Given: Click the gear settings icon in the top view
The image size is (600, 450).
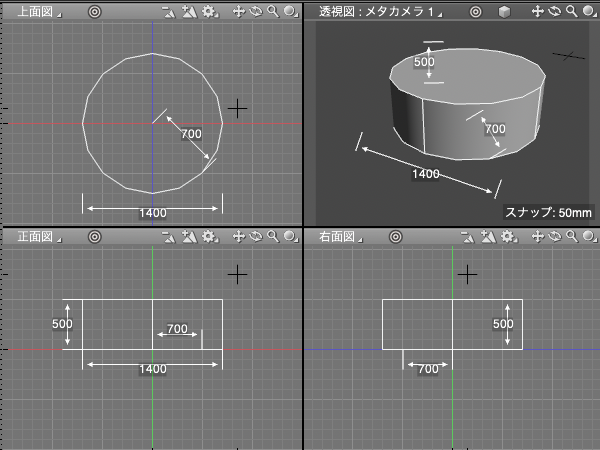Looking at the screenshot, I should pyautogui.click(x=209, y=12).
